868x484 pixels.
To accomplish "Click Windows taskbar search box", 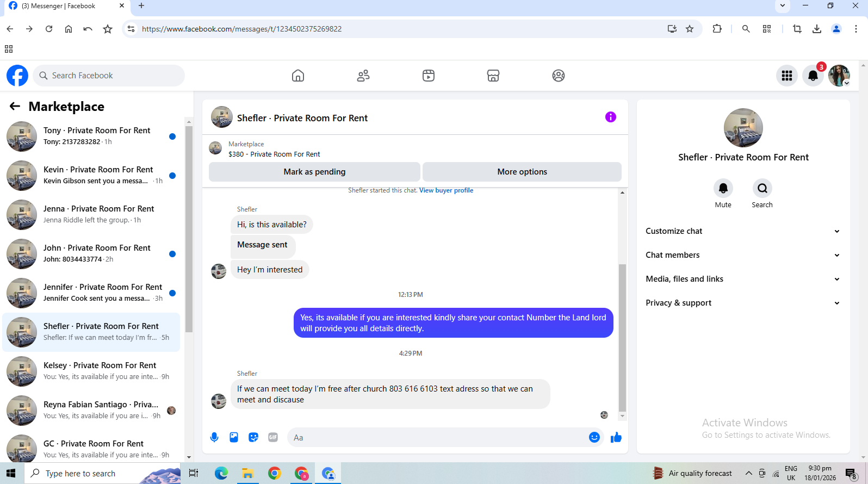I will click(x=102, y=473).
